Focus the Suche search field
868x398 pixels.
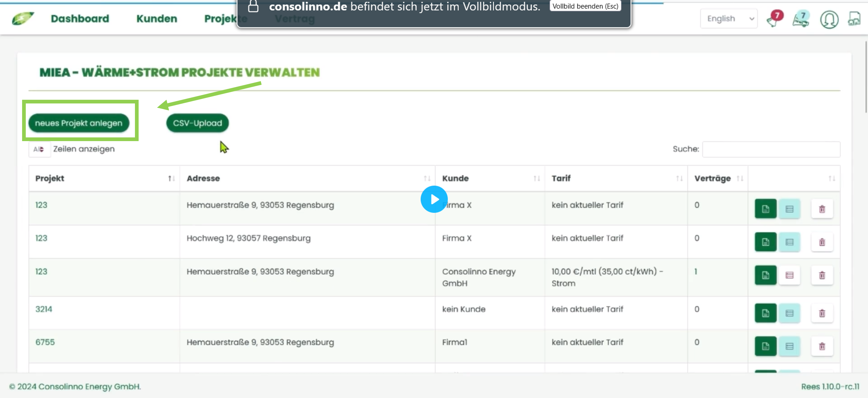tap(771, 149)
